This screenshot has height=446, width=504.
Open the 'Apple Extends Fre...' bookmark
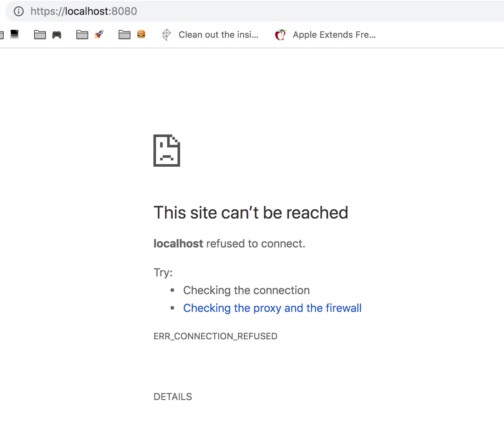click(x=334, y=34)
